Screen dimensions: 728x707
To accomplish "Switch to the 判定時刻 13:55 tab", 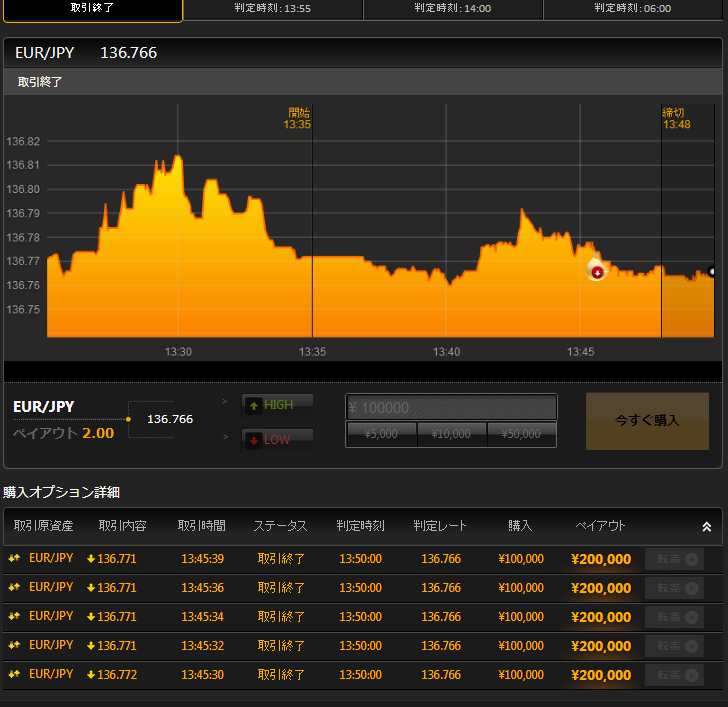I will (273, 8).
